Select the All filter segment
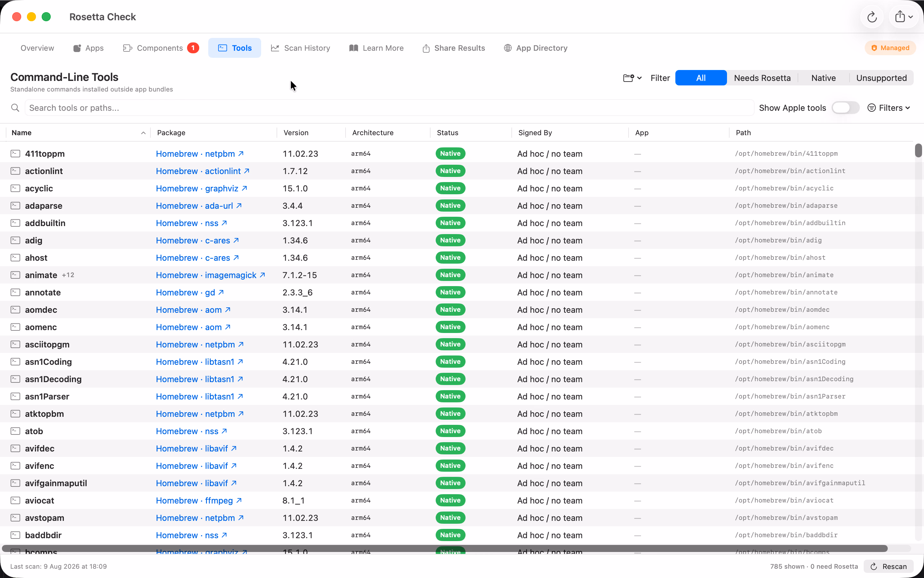 pos(701,78)
